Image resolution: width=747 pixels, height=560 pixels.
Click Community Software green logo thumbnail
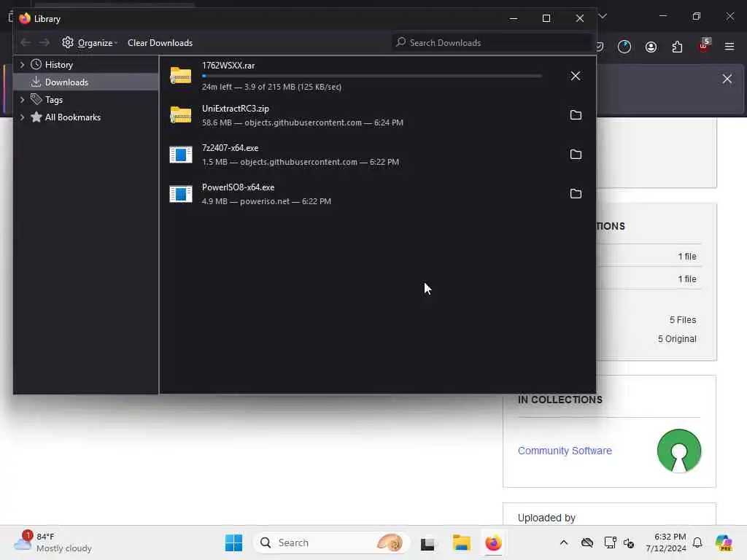coord(679,451)
